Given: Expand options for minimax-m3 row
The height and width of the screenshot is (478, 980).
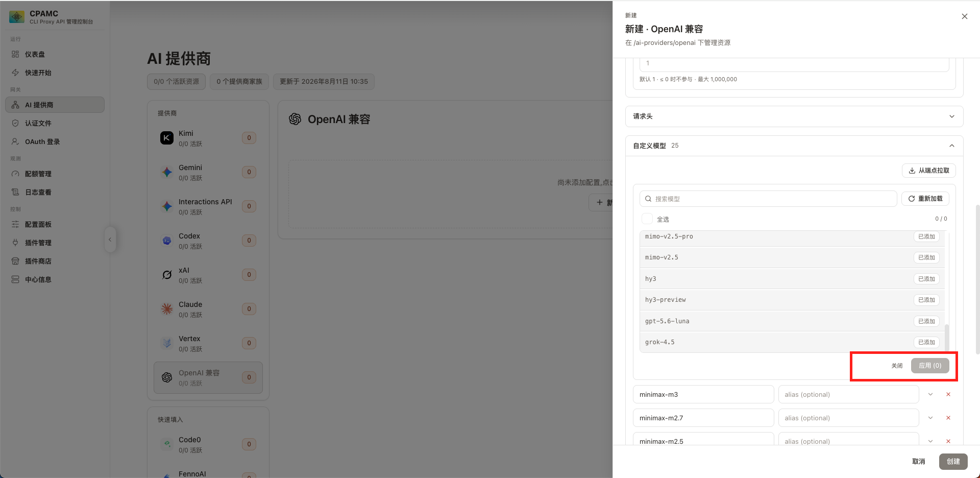Looking at the screenshot, I should (x=930, y=394).
